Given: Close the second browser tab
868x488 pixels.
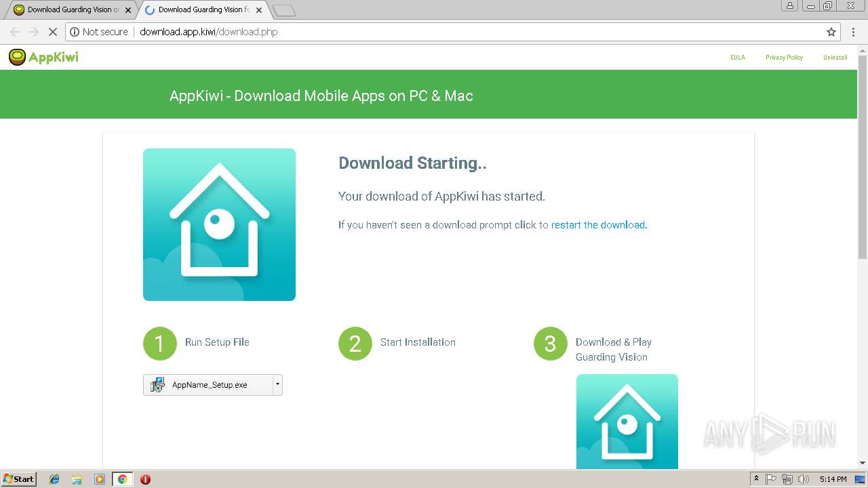Looking at the screenshot, I should click(259, 10).
